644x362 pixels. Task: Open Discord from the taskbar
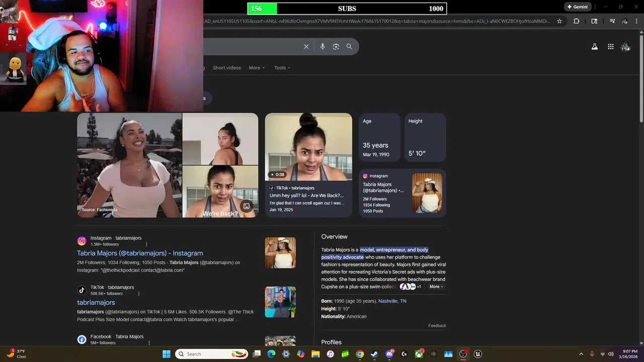pos(389,354)
